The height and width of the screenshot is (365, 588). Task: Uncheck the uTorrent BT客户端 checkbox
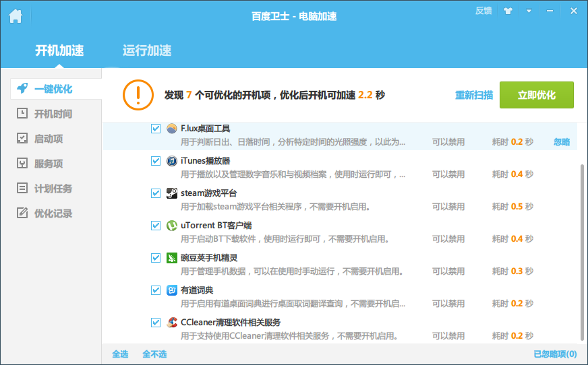[x=156, y=226]
